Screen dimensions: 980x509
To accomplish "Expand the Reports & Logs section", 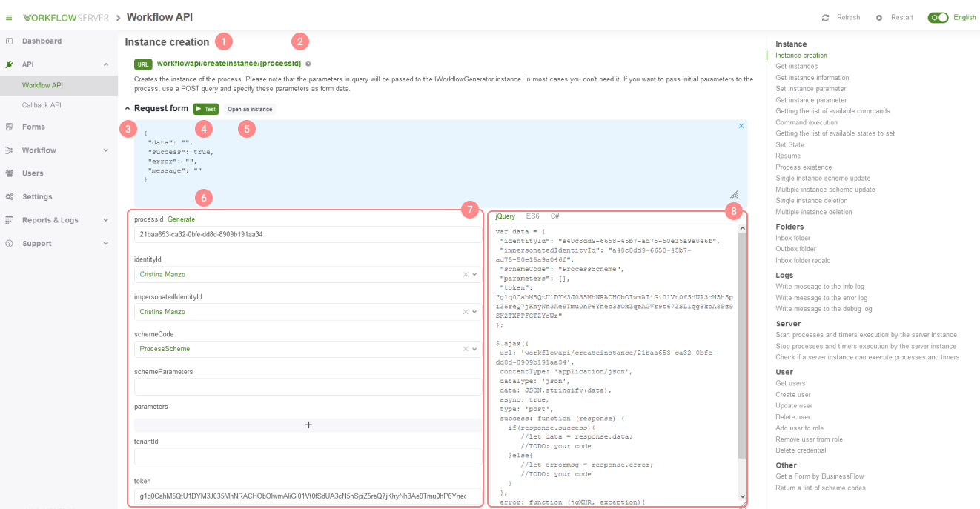I will coord(106,220).
